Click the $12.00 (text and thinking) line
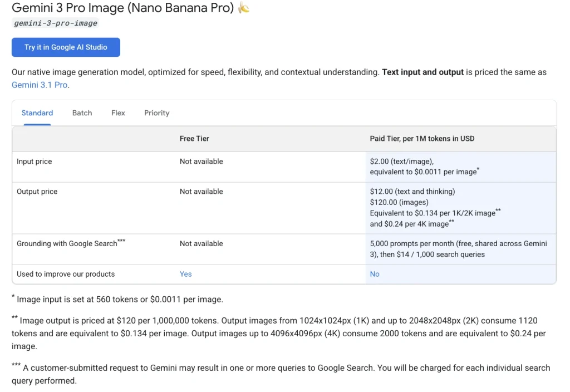This screenshot has width=570, height=392. (412, 192)
